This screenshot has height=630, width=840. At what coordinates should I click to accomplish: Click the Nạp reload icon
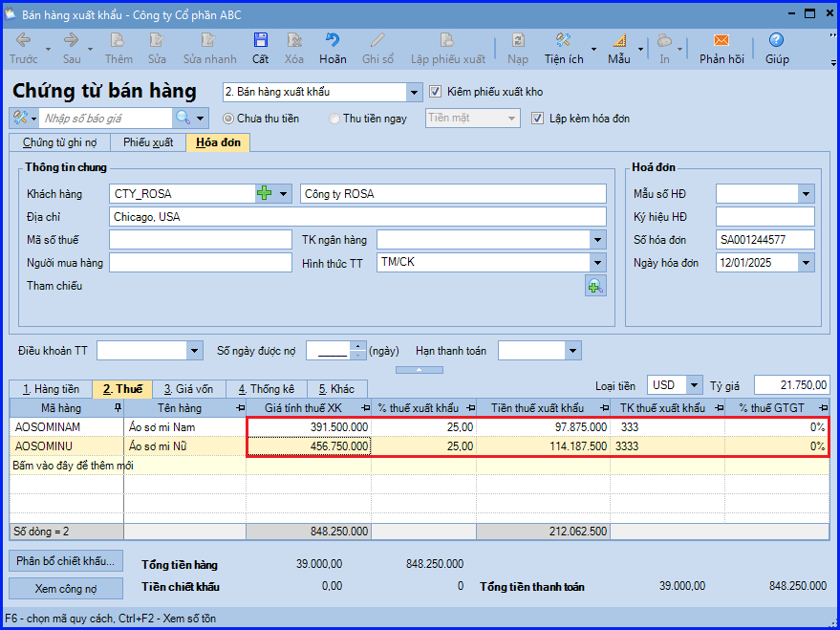click(518, 48)
